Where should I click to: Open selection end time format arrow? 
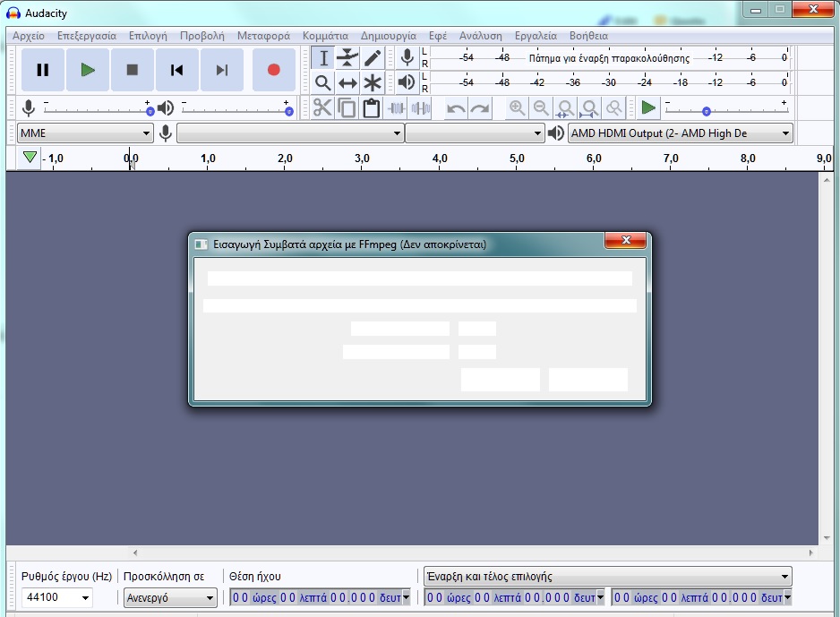click(x=787, y=597)
